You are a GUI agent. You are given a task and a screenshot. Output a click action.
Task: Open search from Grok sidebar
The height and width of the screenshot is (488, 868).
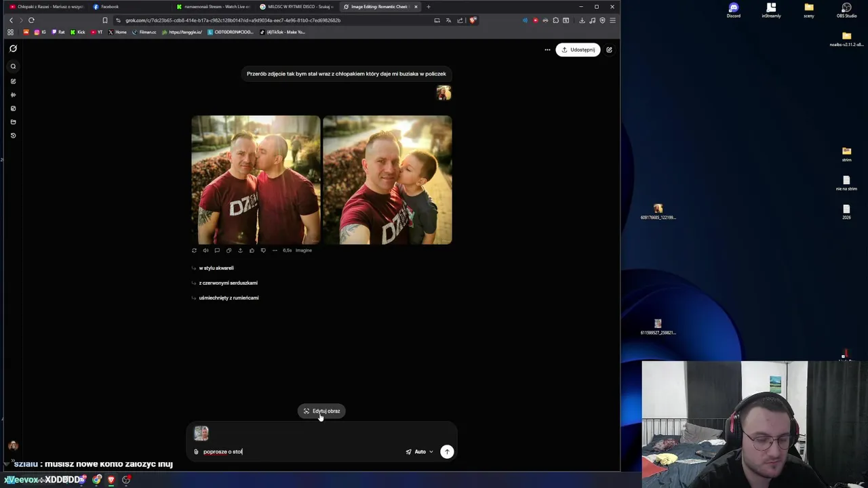[13, 66]
